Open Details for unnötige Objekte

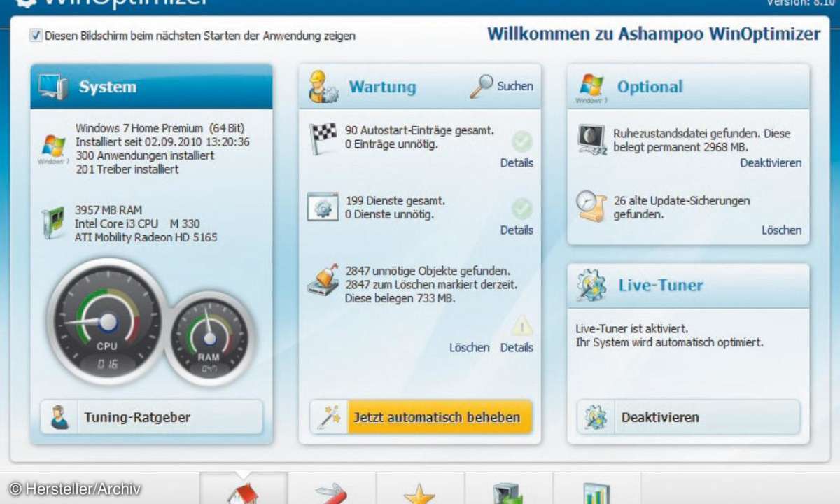pyautogui.click(x=517, y=347)
